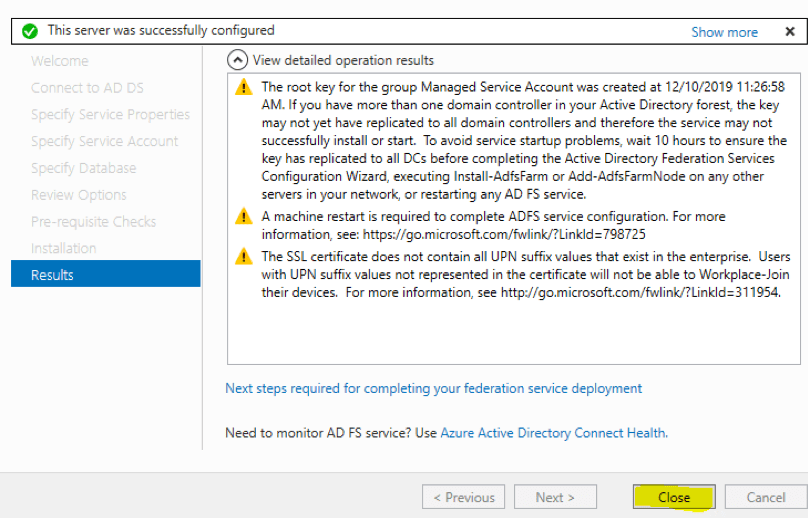Image resolution: width=808 pixels, height=518 pixels.
Task: Select the Welcome step in sidebar
Action: click(59, 61)
